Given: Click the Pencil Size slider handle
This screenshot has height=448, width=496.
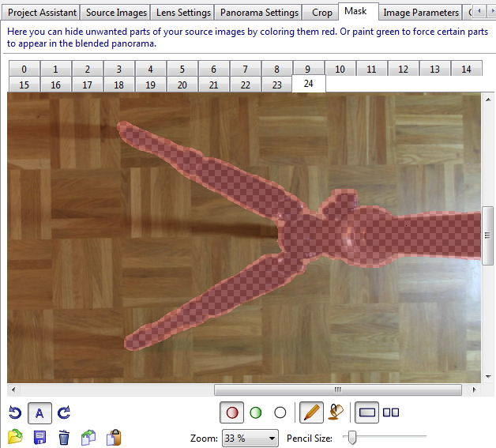Looking at the screenshot, I should tap(352, 437).
